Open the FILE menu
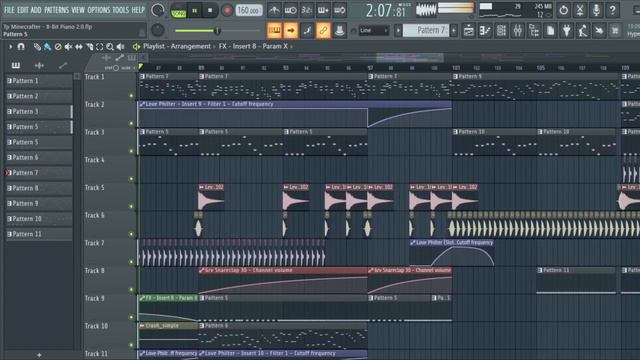The width and height of the screenshot is (640, 360). click(9, 10)
